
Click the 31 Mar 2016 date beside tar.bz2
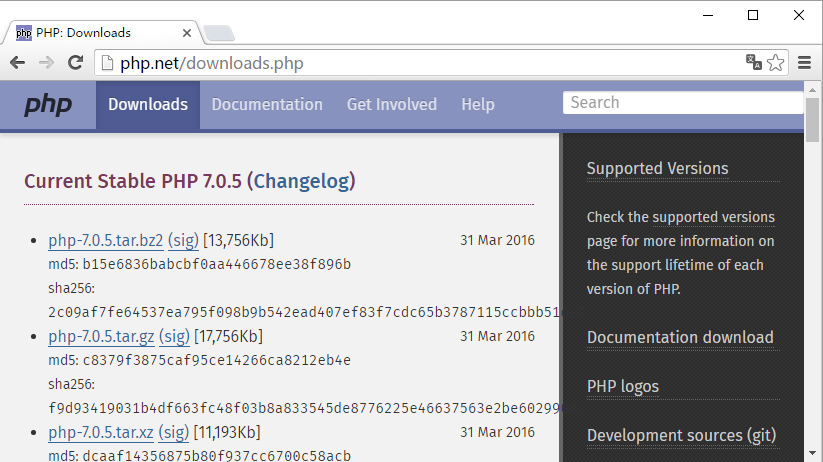pyautogui.click(x=498, y=240)
